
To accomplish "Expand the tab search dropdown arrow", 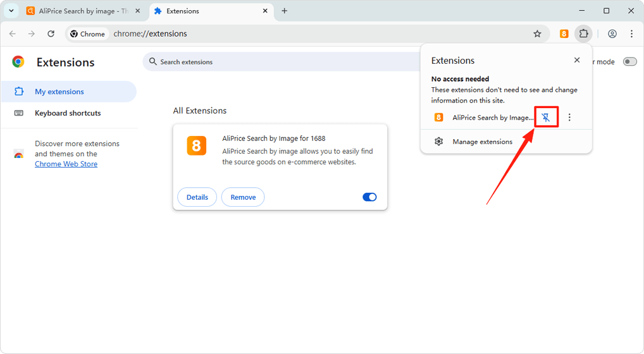I will tap(11, 11).
